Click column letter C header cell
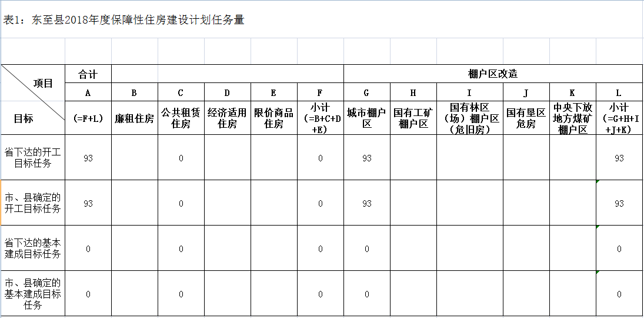Viewport: 644px width, 318px height. [181, 92]
